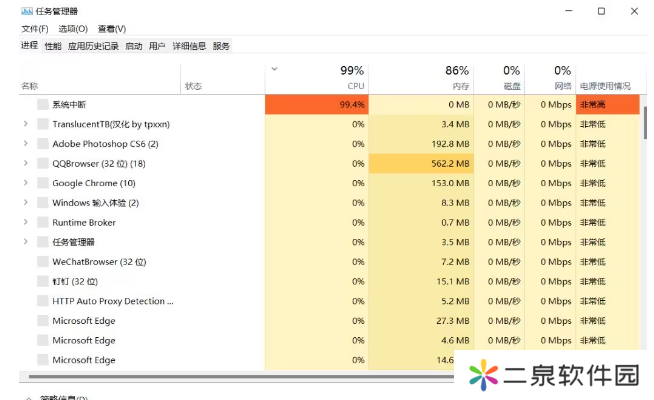Click the 7.2 MB memory cell
This screenshot has width=654, height=400.
(x=421, y=262)
